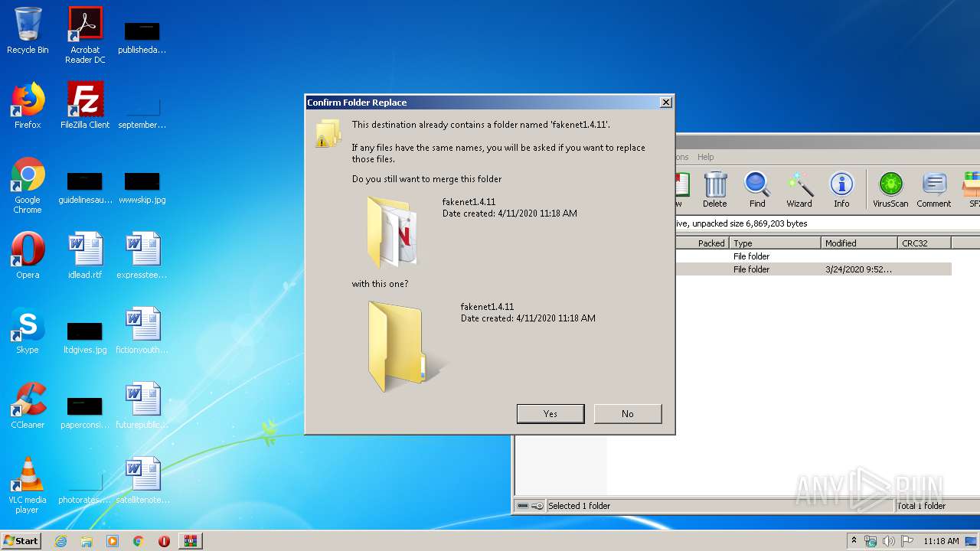The image size is (980, 551).
Task: Select the Opera desktop shortcut
Action: point(28,256)
